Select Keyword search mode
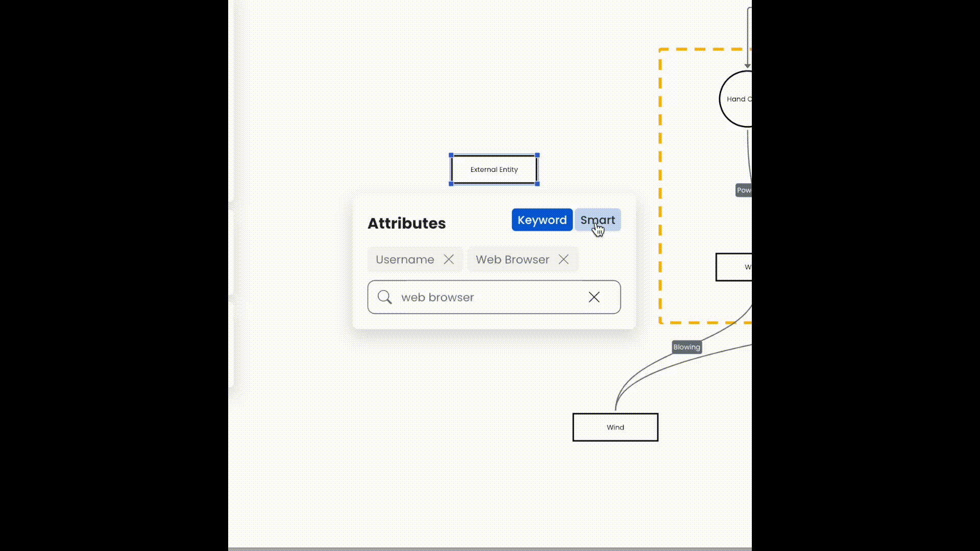The image size is (980, 551). click(542, 220)
